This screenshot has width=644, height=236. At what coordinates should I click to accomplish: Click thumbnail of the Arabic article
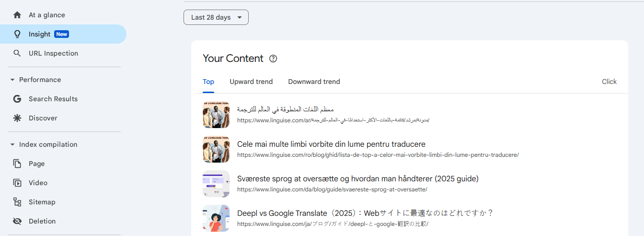216,115
